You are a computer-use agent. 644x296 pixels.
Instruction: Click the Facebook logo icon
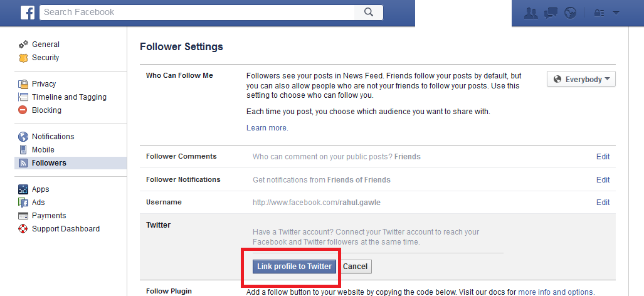(x=27, y=12)
